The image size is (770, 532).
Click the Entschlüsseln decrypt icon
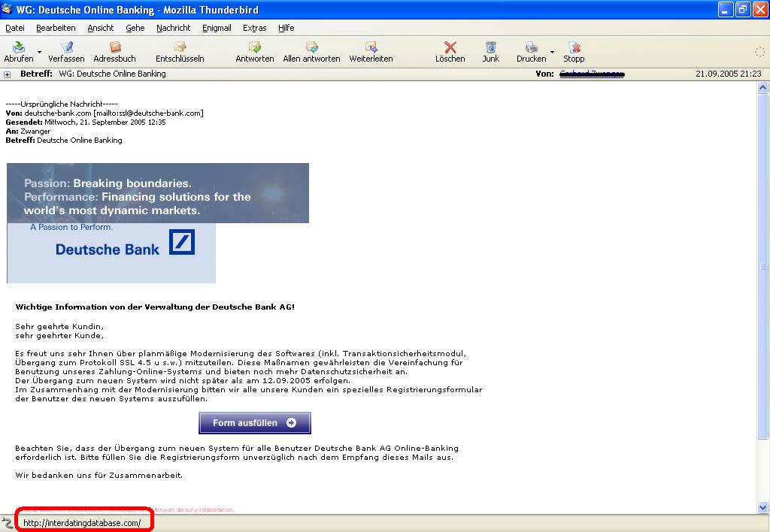point(180,47)
